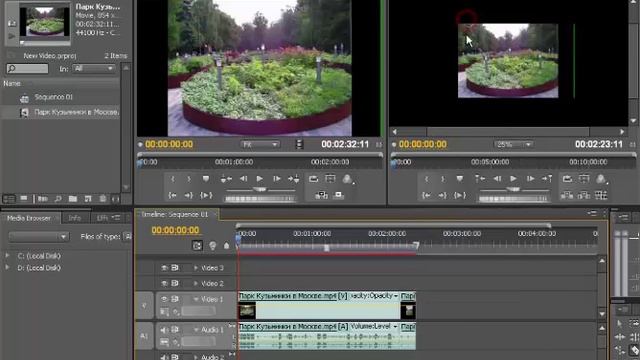Set In point in Source monitor
The image size is (640, 360).
[173, 179]
